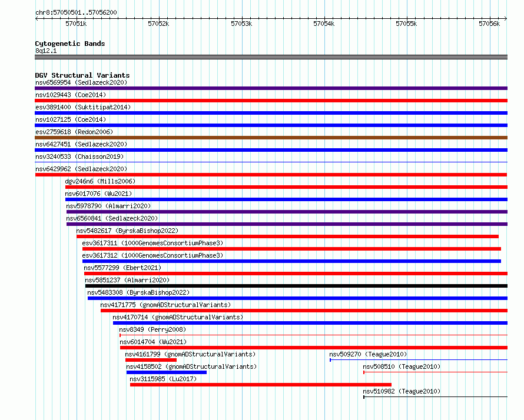Click the brown esv2759618 variant bar
The height and width of the screenshot is (420, 524).
coord(271,138)
